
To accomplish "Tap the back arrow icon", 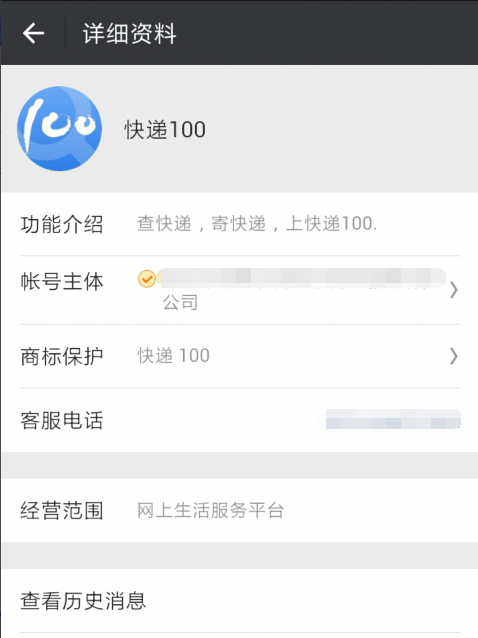I will click(x=33, y=33).
